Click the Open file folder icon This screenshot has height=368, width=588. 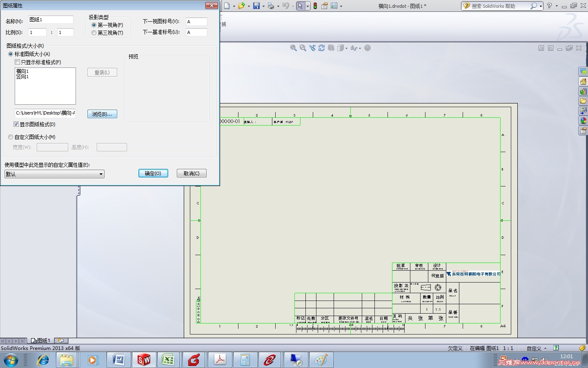[241, 6]
